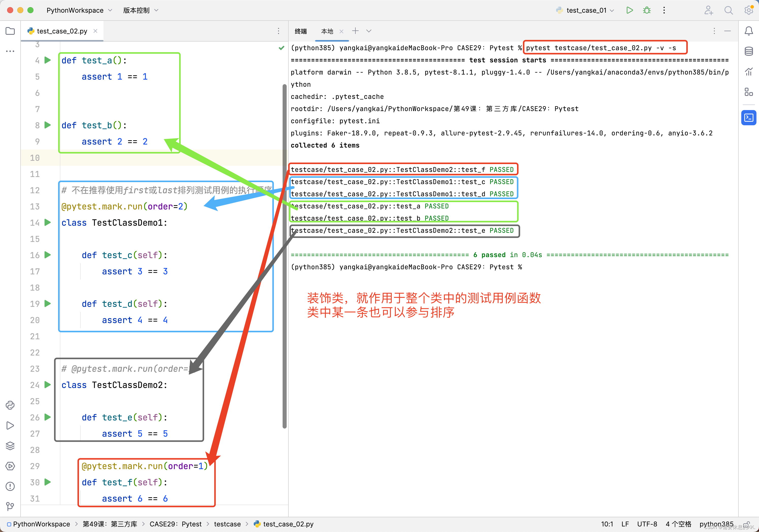759x532 pixels.
Task: Open the Project folder tool window
Action: pyautogui.click(x=10, y=31)
